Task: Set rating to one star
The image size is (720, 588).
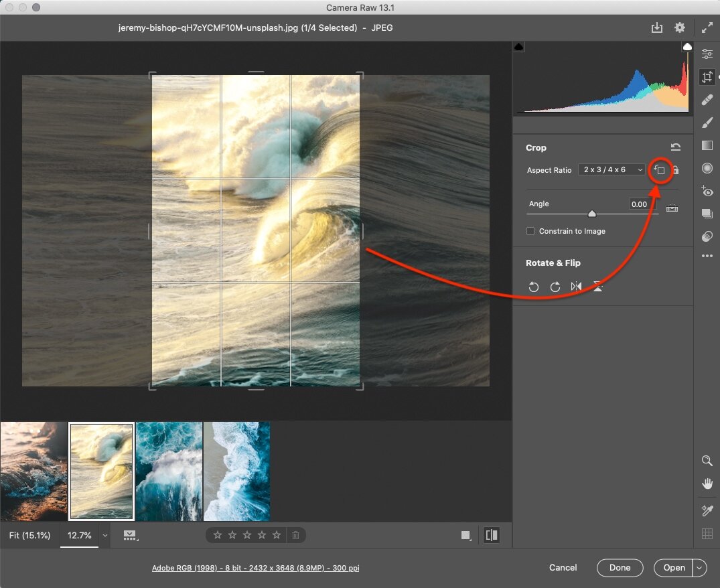Action: pos(218,535)
